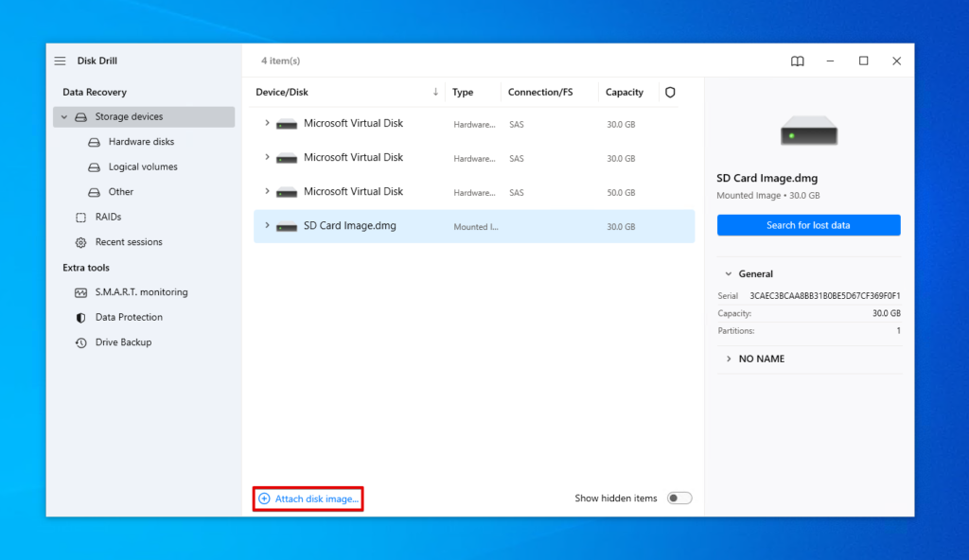Expand the SD Card Image.dmg row
Image resolution: width=969 pixels, height=560 pixels.
(267, 226)
